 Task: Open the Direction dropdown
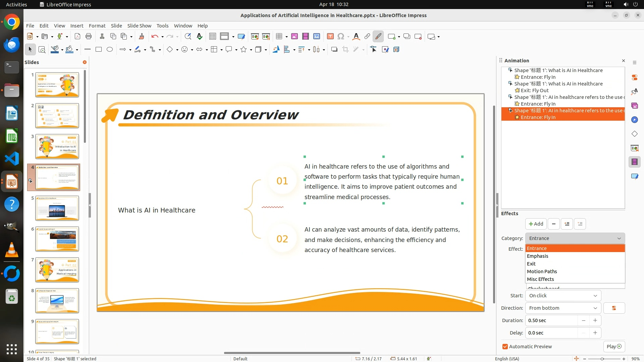point(563,308)
